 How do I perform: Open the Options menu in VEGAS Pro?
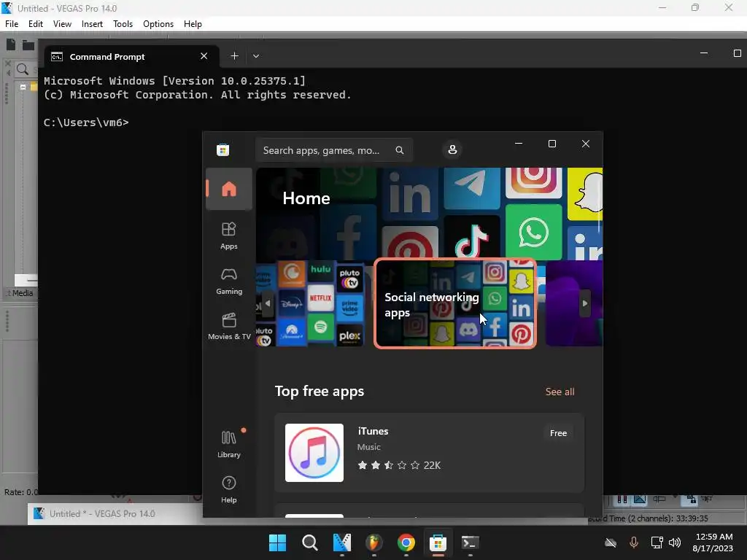[x=158, y=24]
